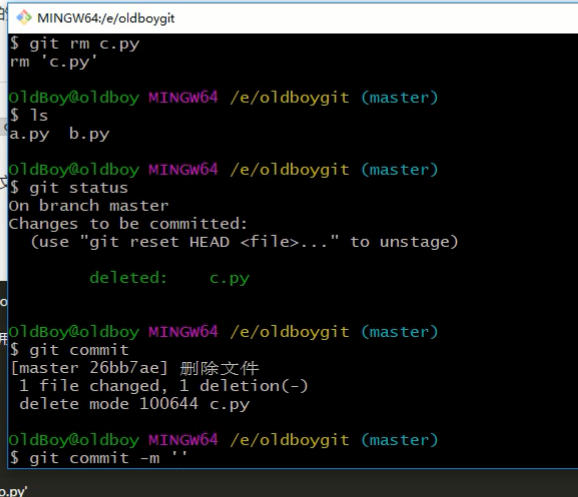Click the git reset HEAD hint line
The height and width of the screenshot is (497, 578).
(x=244, y=242)
